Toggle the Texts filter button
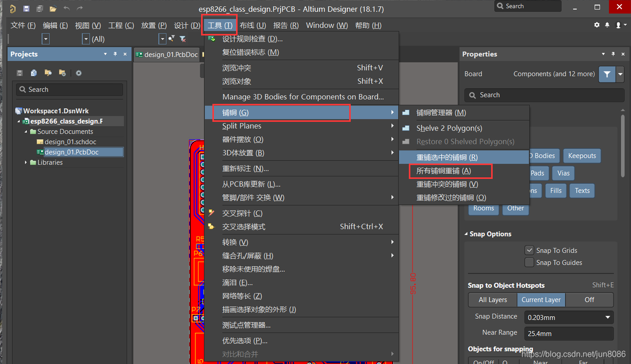The width and height of the screenshot is (631, 364). (x=582, y=191)
